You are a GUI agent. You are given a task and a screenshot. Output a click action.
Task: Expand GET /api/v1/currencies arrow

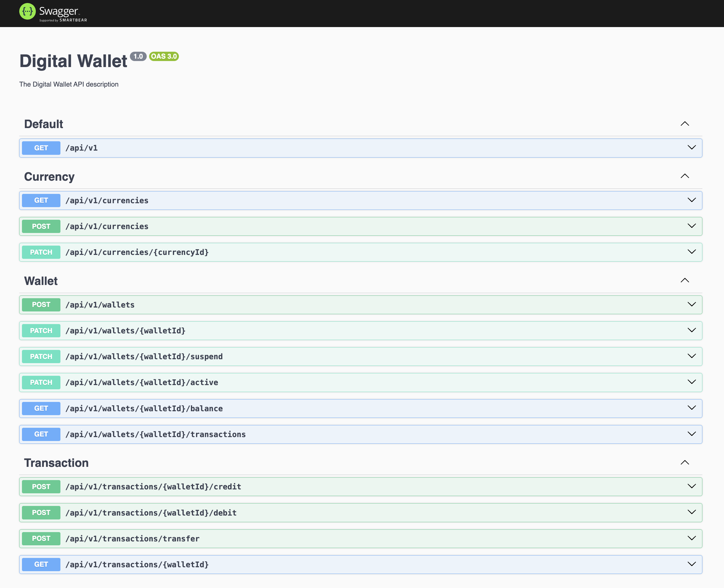[x=692, y=200]
